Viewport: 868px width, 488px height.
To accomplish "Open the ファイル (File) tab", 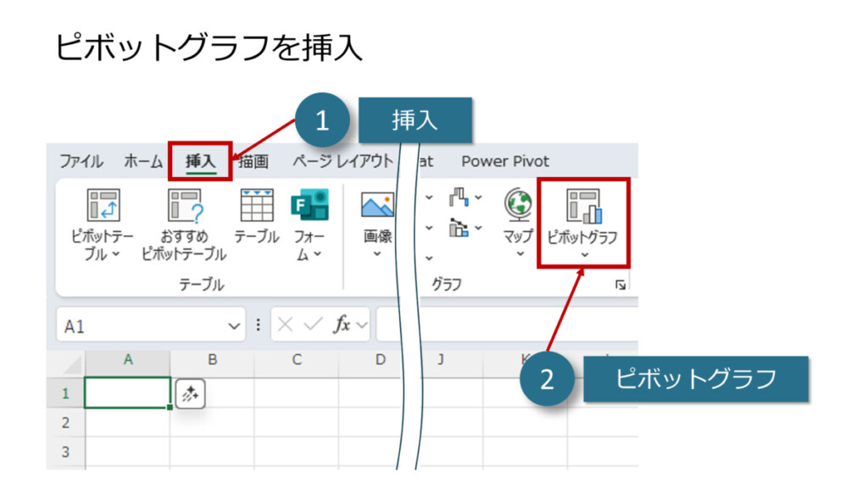I will click(81, 161).
